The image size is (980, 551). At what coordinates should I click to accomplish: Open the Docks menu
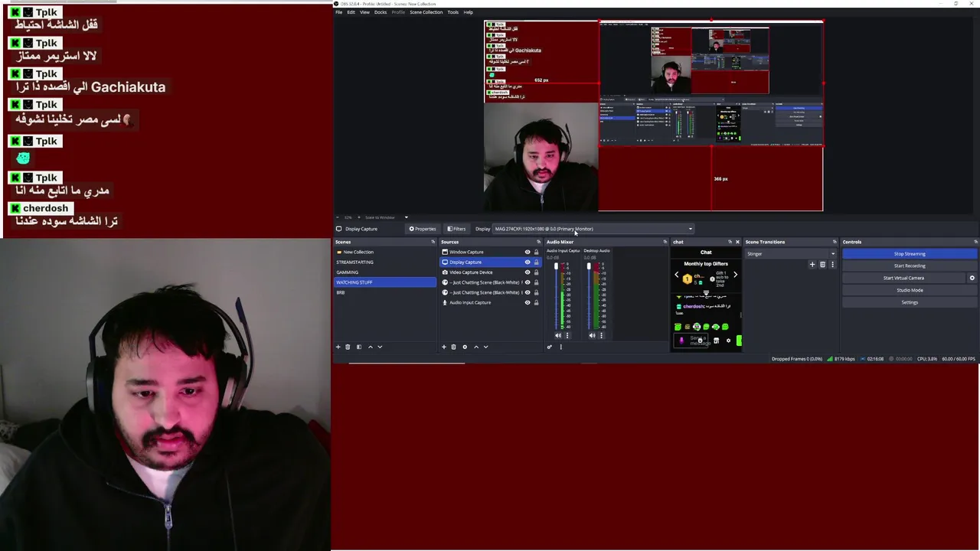coord(381,12)
